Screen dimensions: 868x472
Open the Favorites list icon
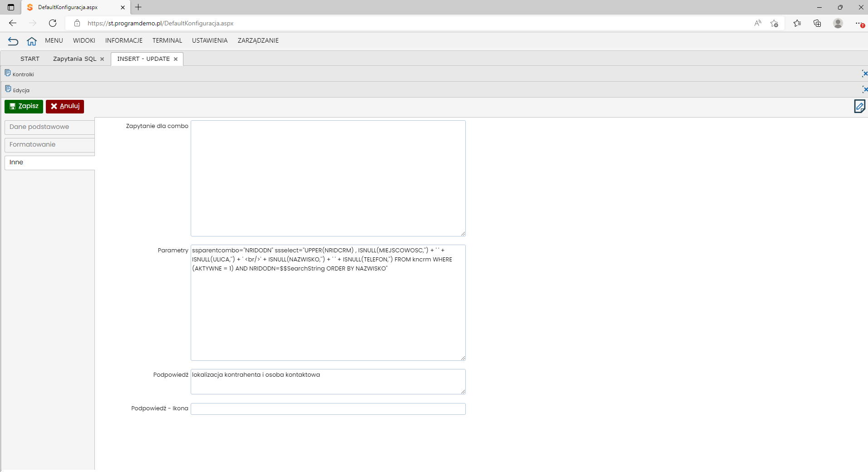[797, 23]
